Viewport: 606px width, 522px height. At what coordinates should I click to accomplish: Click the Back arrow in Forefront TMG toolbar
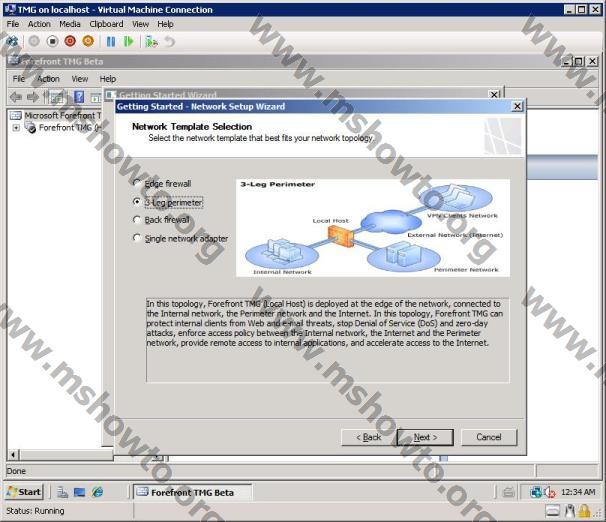pyautogui.click(x=16, y=97)
